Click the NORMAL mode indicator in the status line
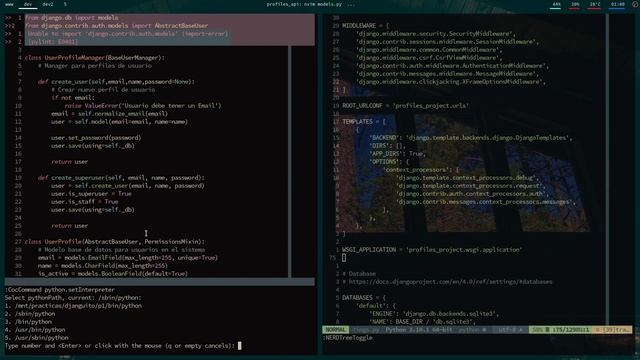The image size is (640, 360). click(x=336, y=330)
